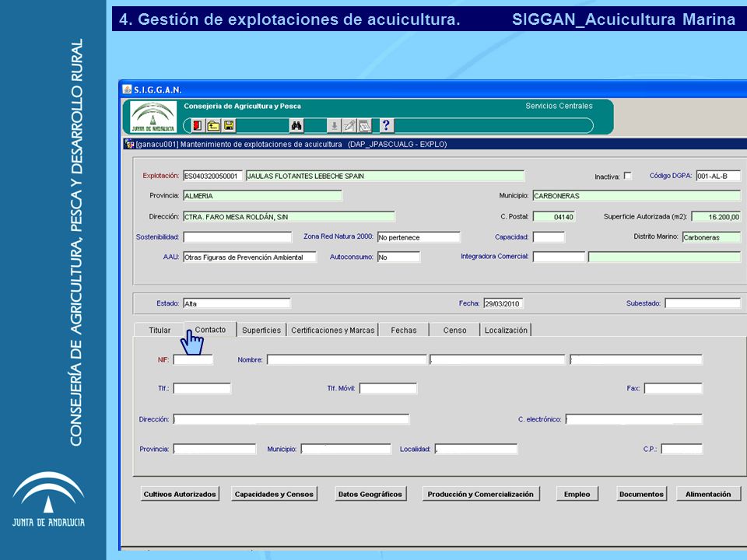Focus the Fax field

673,388
